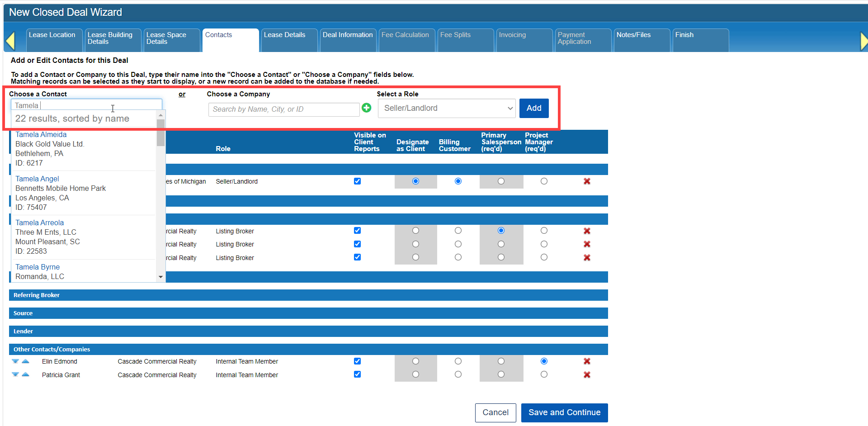
Task: Move Patricia Grant up with arrow icon
Action: point(26,374)
